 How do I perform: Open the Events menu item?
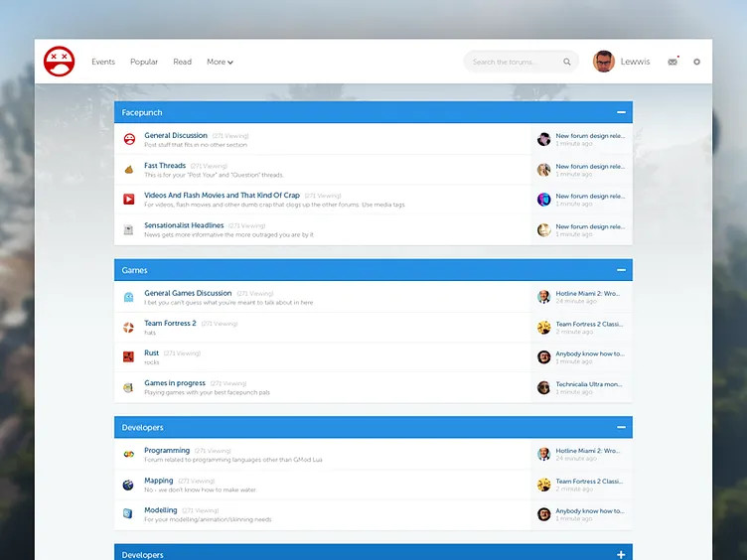click(x=103, y=62)
